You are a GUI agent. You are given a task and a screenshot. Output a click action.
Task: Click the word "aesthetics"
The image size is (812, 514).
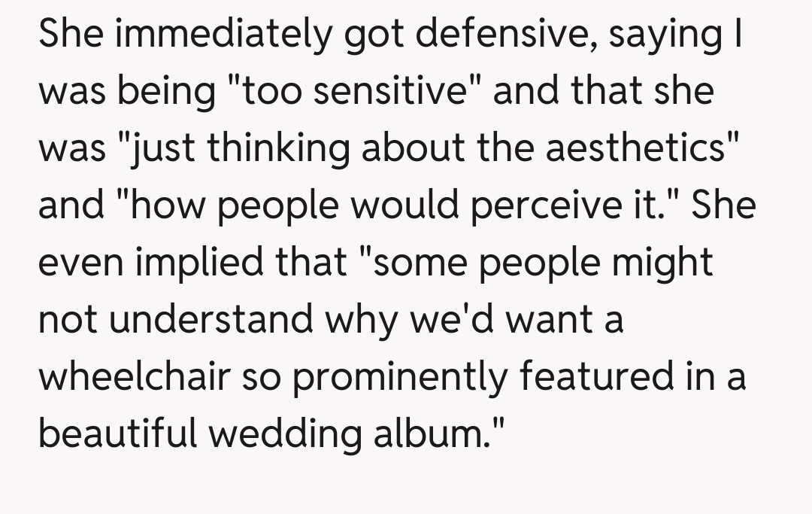pyautogui.click(x=633, y=148)
